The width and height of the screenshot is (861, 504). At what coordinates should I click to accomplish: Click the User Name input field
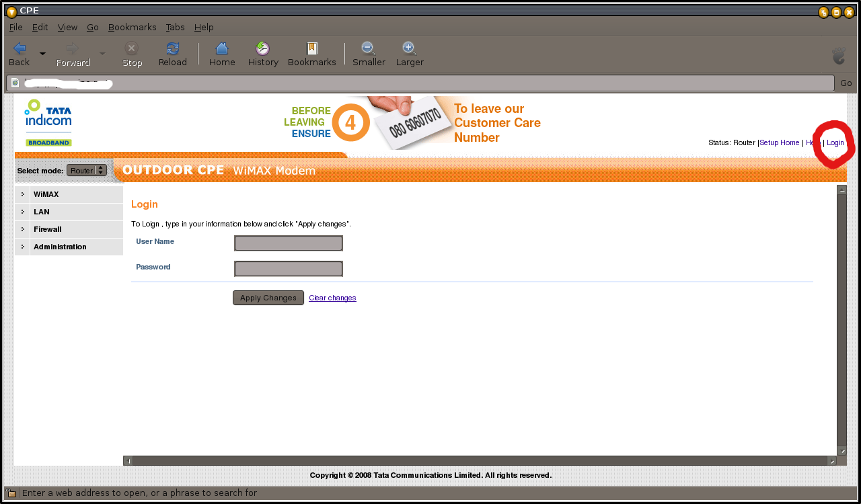(289, 243)
